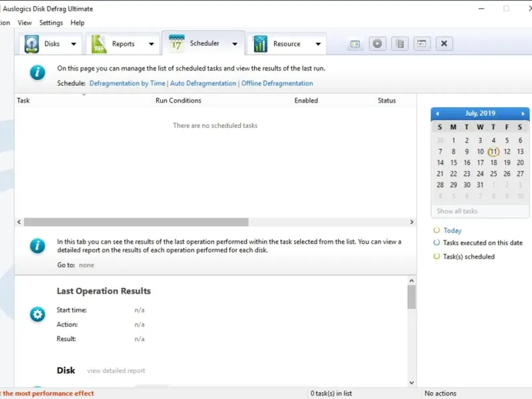Click the Tasks executed legend circle icon
This screenshot has height=399, width=532.
[437, 243]
